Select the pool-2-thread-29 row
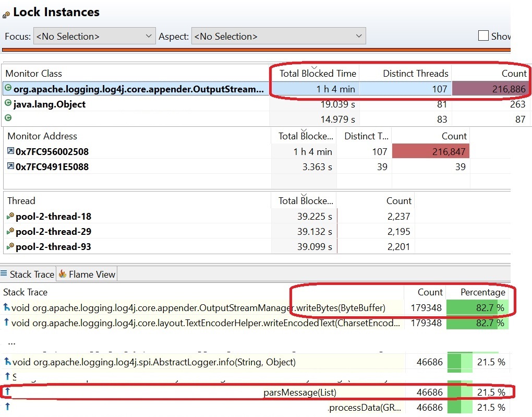Viewport: 532px width, 417px height. pos(52,231)
